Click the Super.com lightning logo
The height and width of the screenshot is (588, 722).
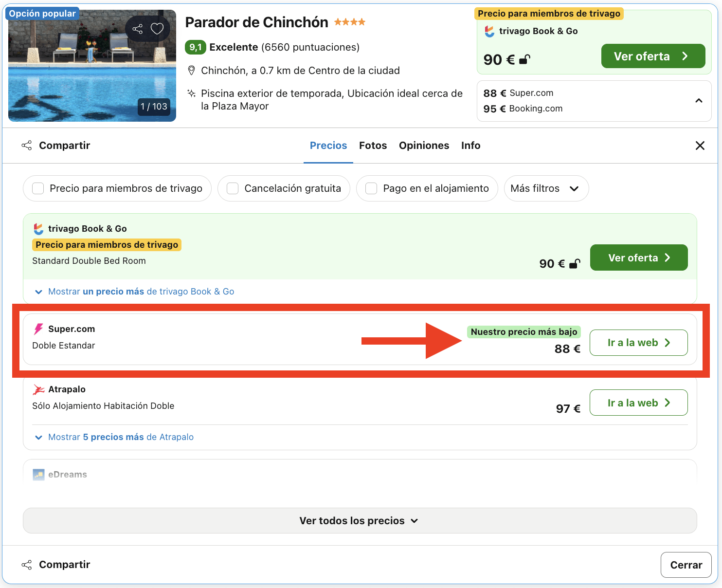click(38, 329)
